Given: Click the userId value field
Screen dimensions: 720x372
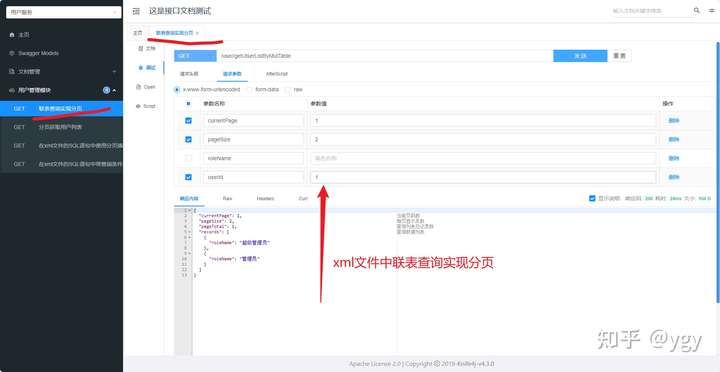Looking at the screenshot, I should [x=483, y=177].
